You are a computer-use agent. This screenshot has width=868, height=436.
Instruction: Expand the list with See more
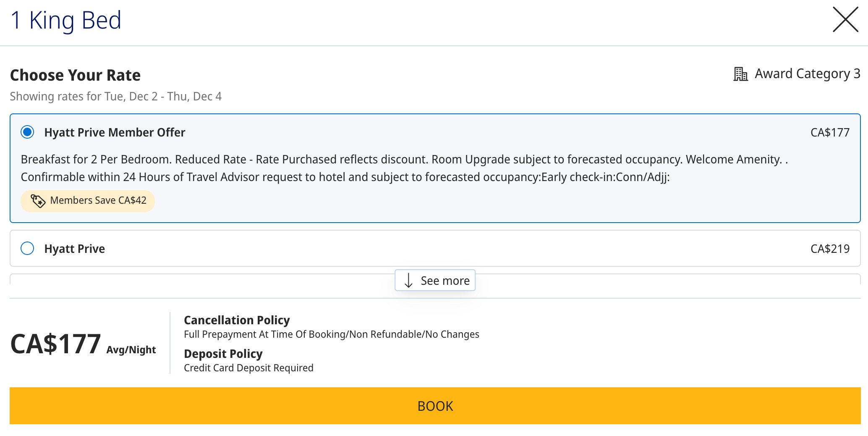click(x=444, y=281)
